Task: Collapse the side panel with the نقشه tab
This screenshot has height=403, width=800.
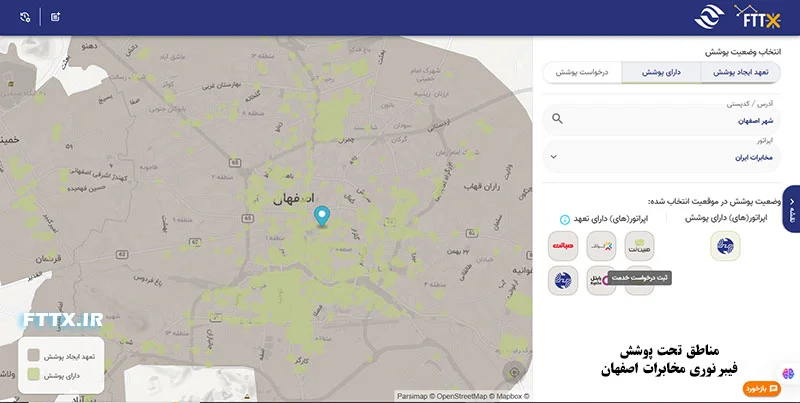Action: tap(791, 209)
